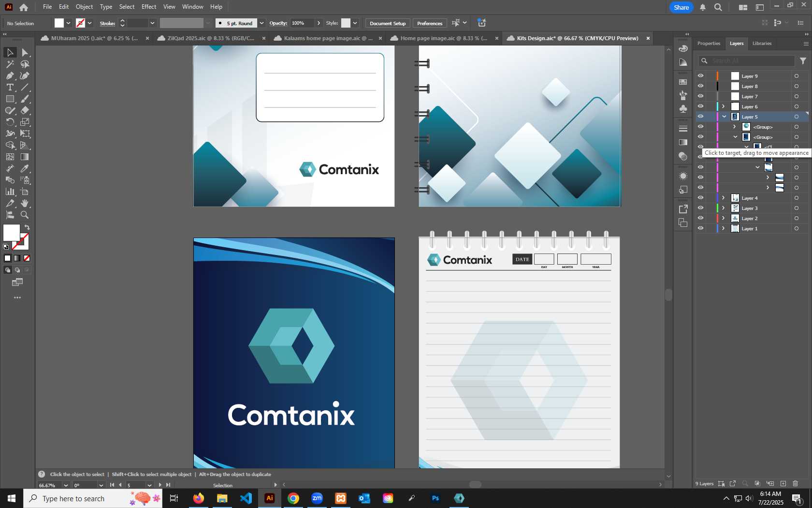Select the Direct Selection tool
The image size is (812, 508).
pyautogui.click(x=25, y=52)
